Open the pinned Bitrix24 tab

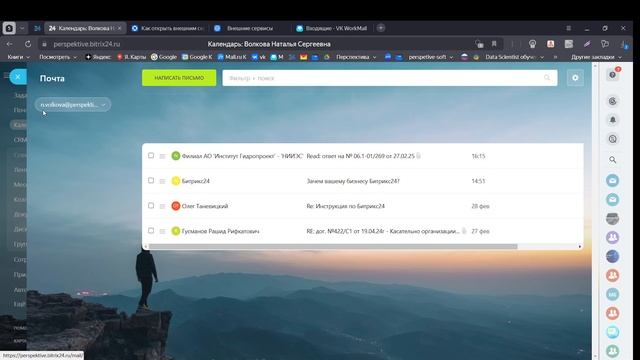pos(37,28)
